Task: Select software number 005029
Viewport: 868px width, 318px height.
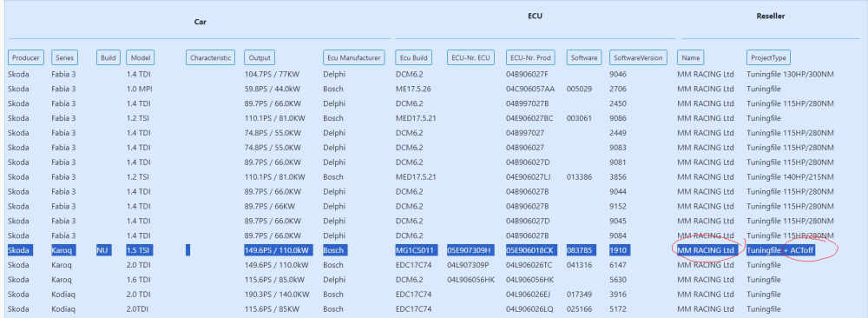Action: coord(579,89)
